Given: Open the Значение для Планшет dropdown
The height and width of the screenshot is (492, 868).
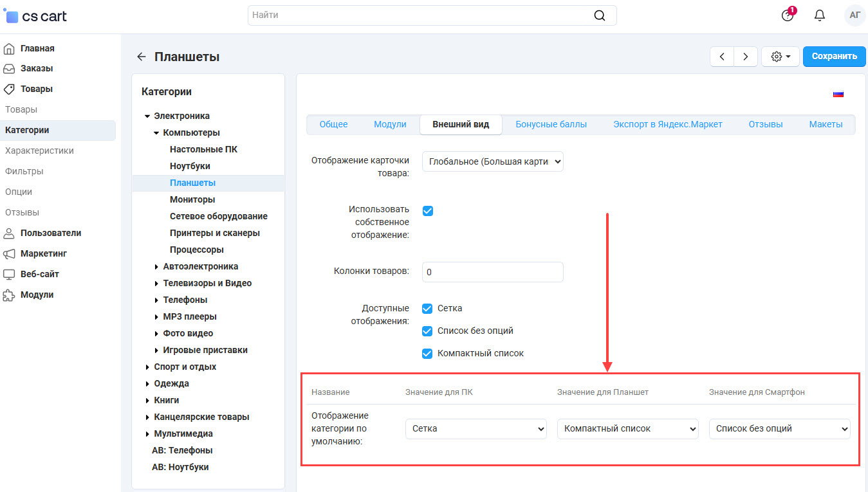Looking at the screenshot, I should [627, 429].
